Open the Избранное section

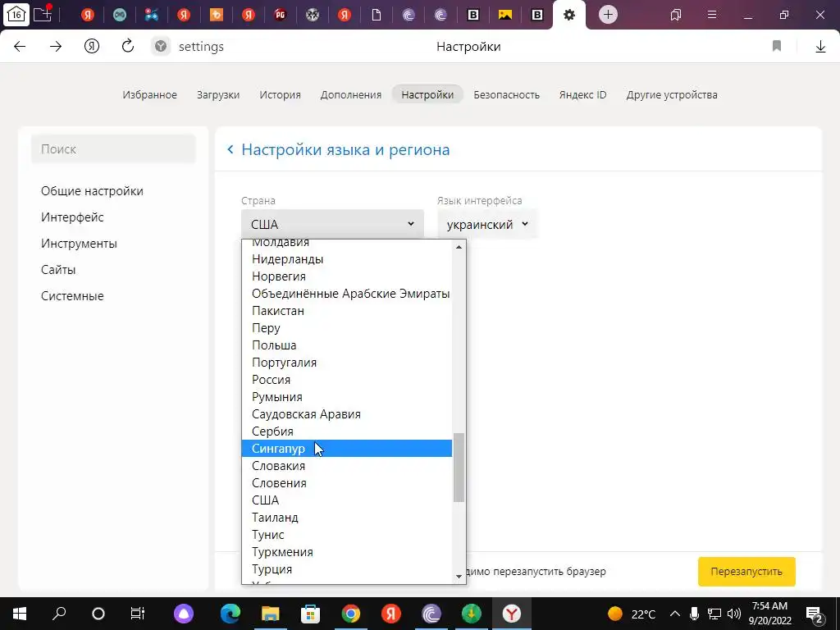(x=149, y=95)
